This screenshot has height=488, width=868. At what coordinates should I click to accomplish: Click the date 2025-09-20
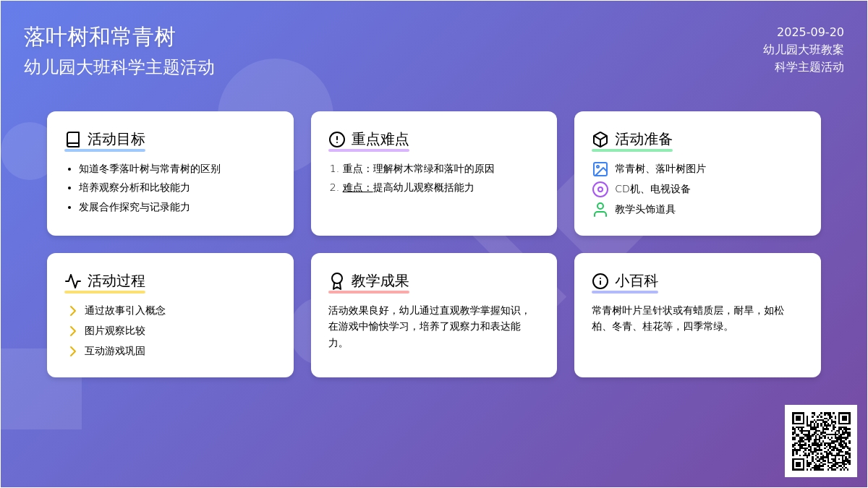(x=810, y=33)
